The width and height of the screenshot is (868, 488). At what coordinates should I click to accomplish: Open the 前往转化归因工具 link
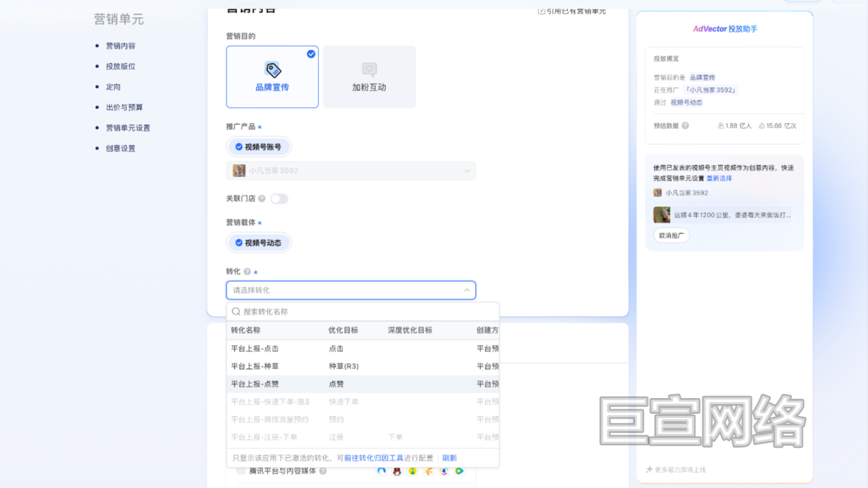click(373, 458)
